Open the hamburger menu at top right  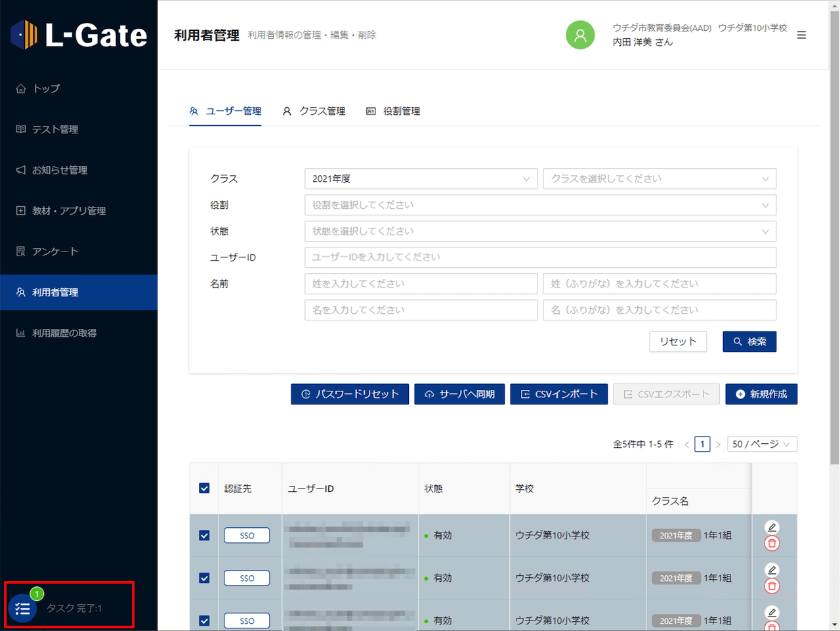pyautogui.click(x=801, y=35)
